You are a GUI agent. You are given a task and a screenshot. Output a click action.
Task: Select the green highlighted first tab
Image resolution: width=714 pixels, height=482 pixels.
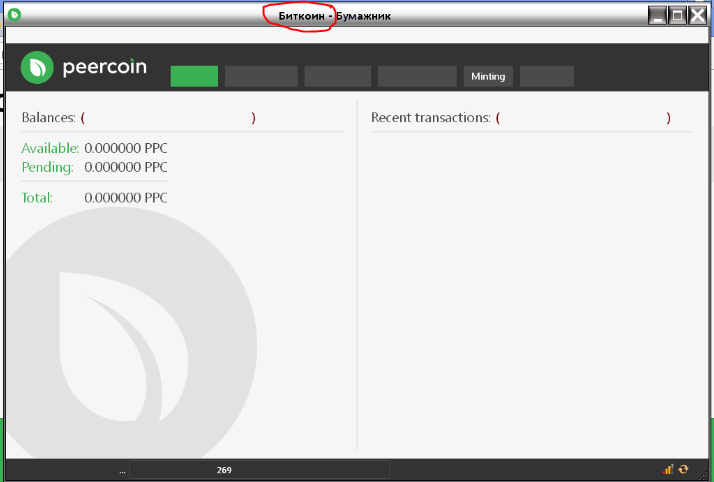(x=194, y=76)
